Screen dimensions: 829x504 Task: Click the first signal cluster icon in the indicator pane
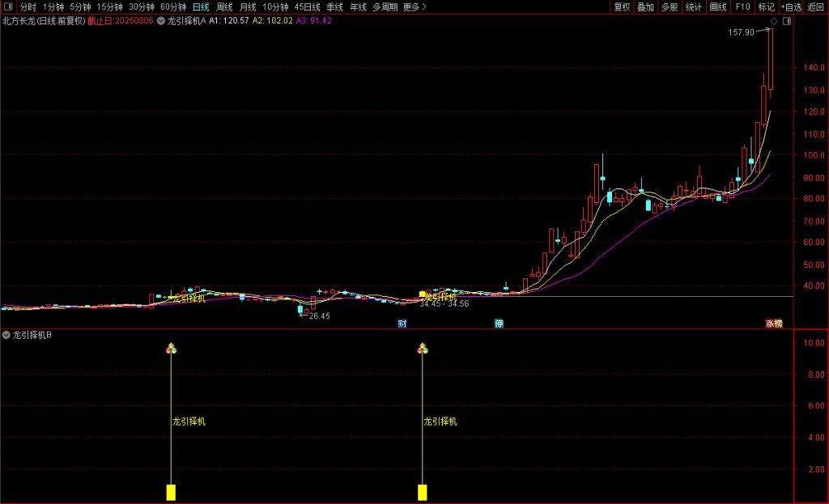click(171, 349)
